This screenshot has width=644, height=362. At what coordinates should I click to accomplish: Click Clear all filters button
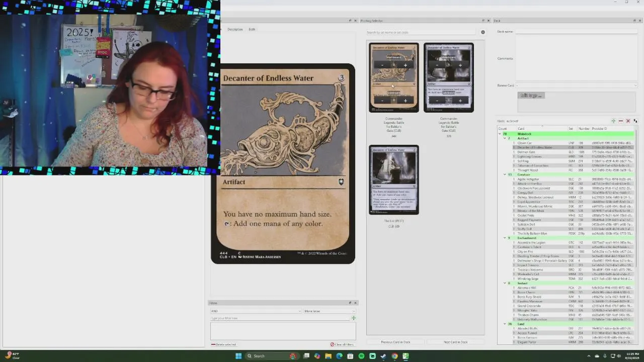[343, 344]
